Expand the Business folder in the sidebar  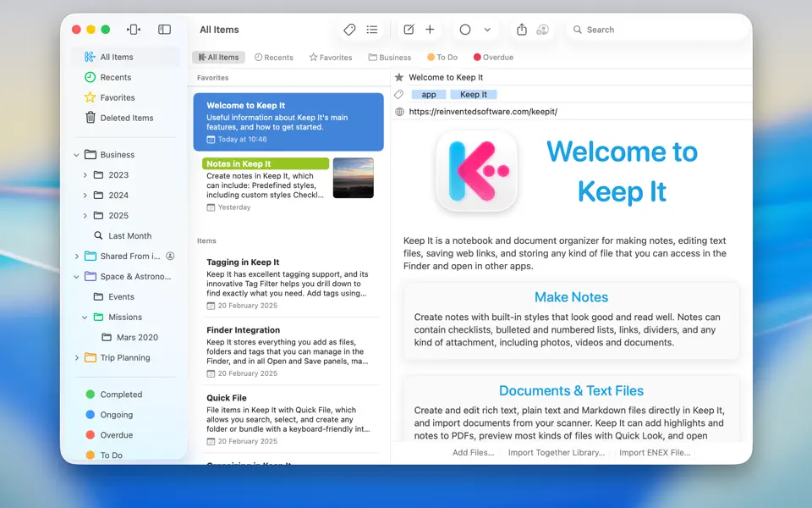tap(75, 154)
